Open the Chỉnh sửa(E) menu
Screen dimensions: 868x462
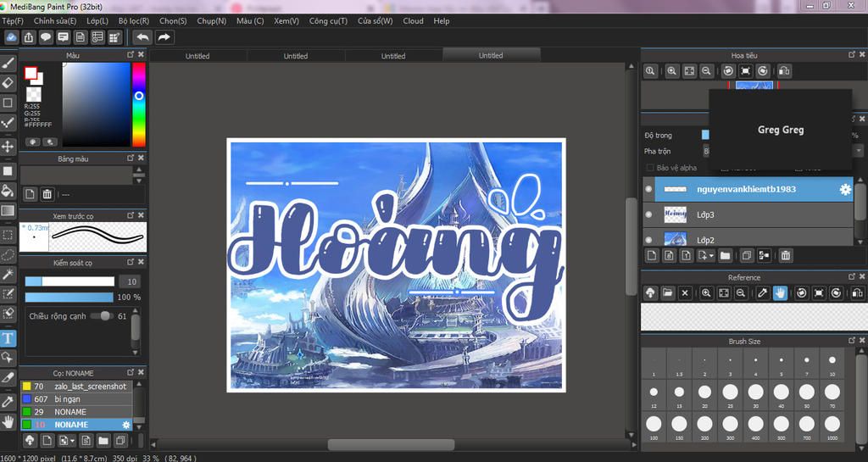[x=55, y=21]
